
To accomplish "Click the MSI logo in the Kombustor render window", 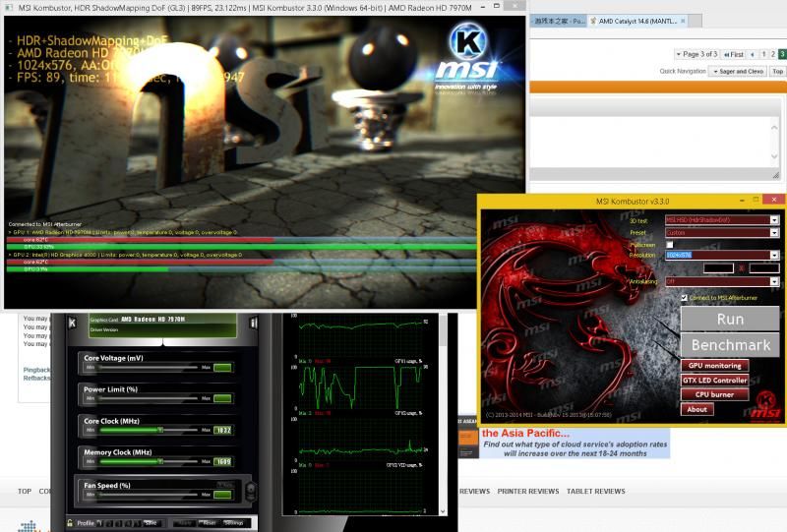I will (x=467, y=58).
